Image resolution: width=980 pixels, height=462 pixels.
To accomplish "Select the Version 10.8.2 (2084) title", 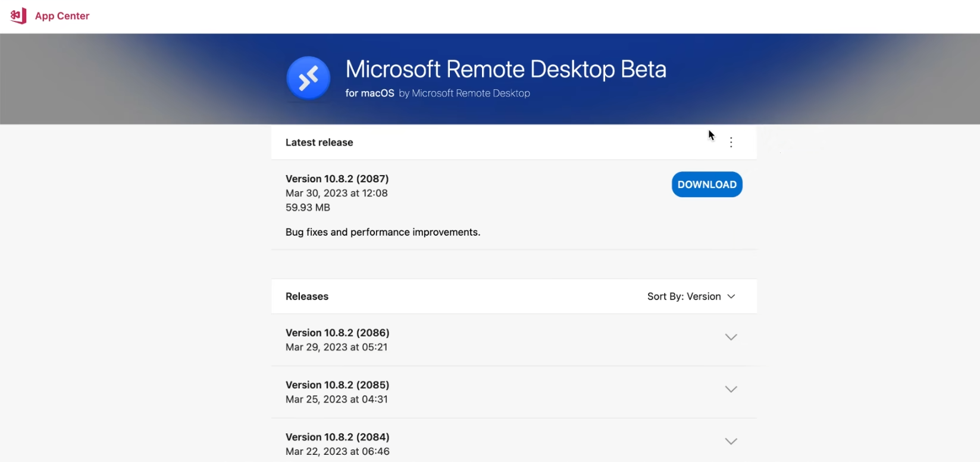I will pyautogui.click(x=337, y=437).
